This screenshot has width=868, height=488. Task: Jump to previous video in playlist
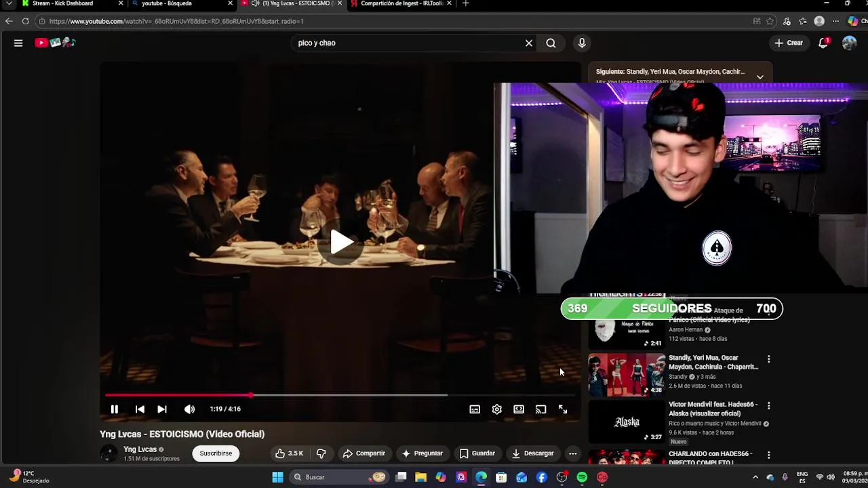coord(140,409)
